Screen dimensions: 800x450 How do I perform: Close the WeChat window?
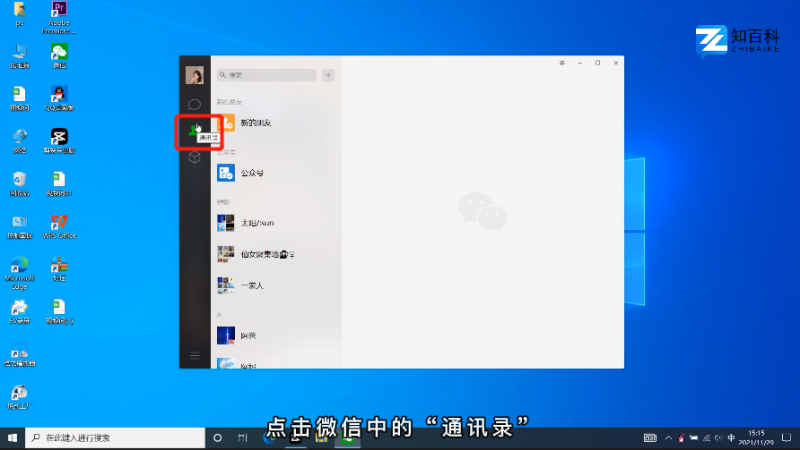[616, 63]
